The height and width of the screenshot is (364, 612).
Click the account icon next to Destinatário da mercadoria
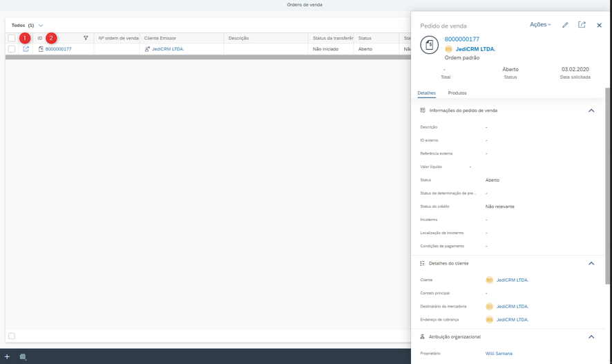tap(489, 307)
